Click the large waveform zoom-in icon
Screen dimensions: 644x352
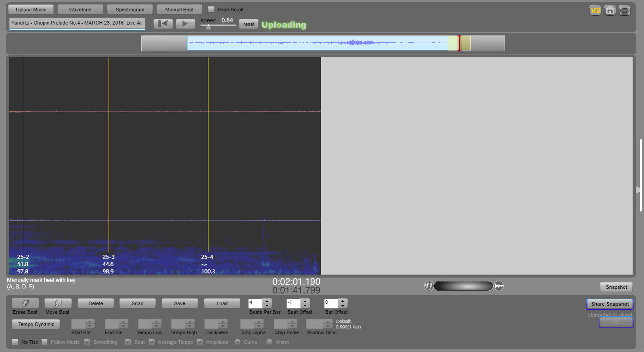pos(499,286)
